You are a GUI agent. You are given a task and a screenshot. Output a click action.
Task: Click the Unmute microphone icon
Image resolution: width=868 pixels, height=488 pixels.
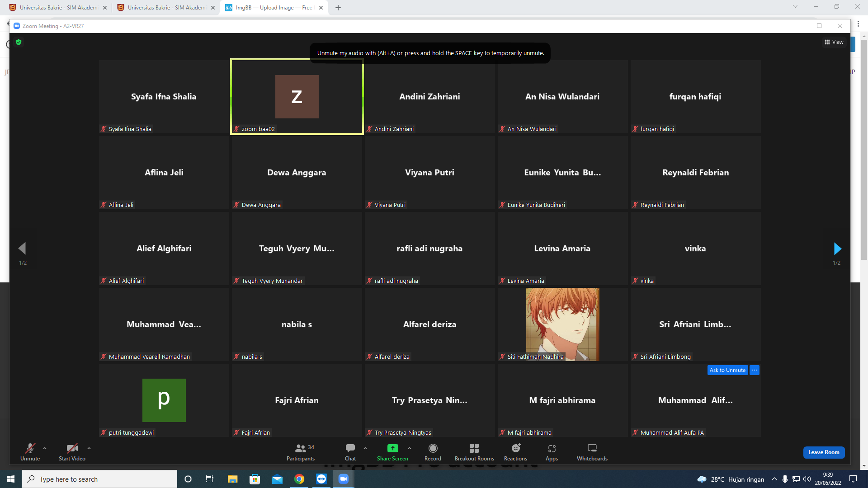(x=30, y=448)
